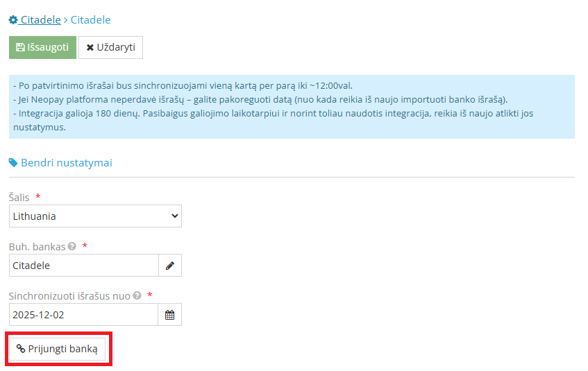Click the Šalis field label
The image size is (588, 371).
pos(19,197)
